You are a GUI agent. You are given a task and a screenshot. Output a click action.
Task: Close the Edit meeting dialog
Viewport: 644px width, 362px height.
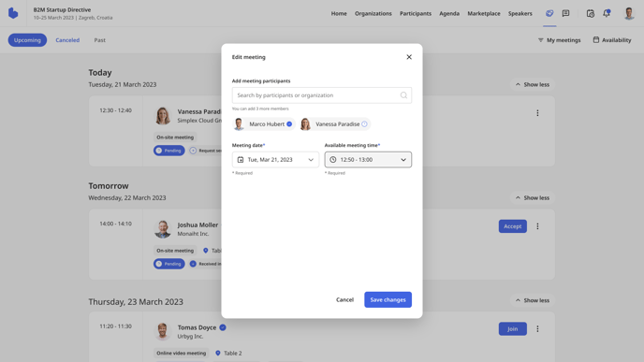click(x=409, y=57)
